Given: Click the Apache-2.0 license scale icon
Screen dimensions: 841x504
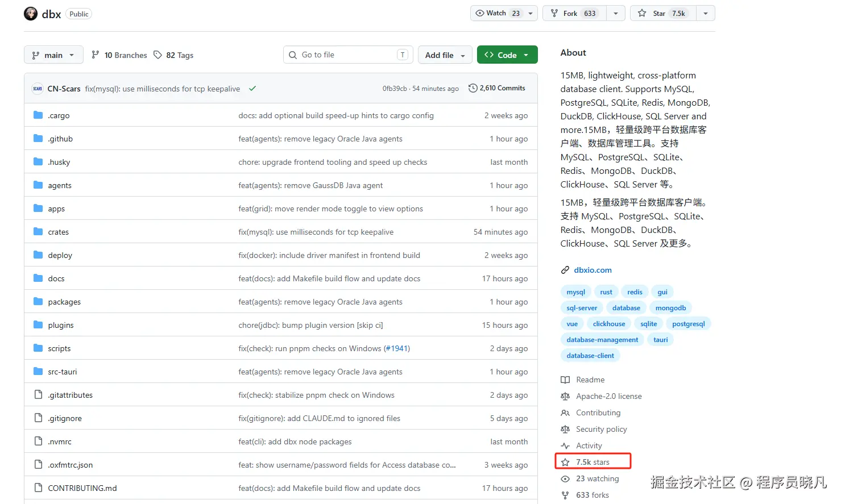Looking at the screenshot, I should [565, 397].
